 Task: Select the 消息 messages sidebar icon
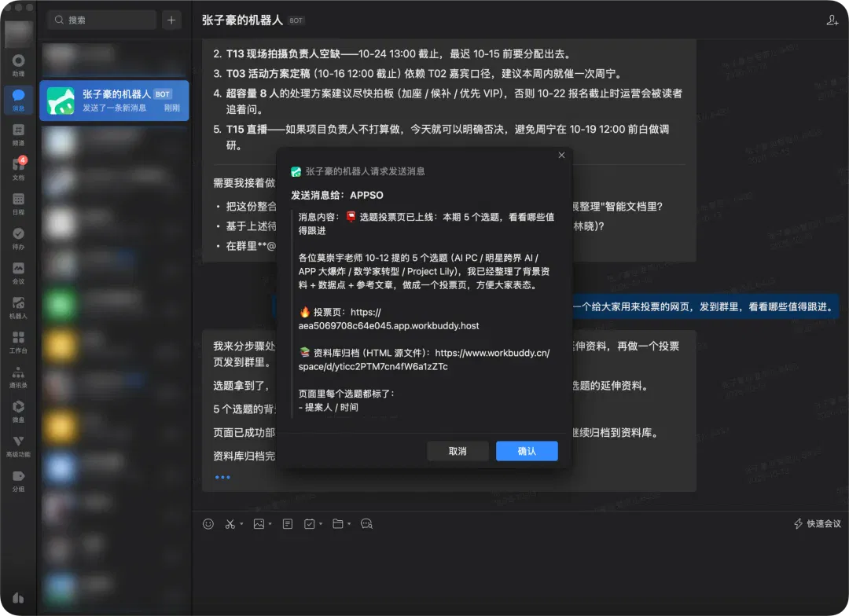[18, 100]
